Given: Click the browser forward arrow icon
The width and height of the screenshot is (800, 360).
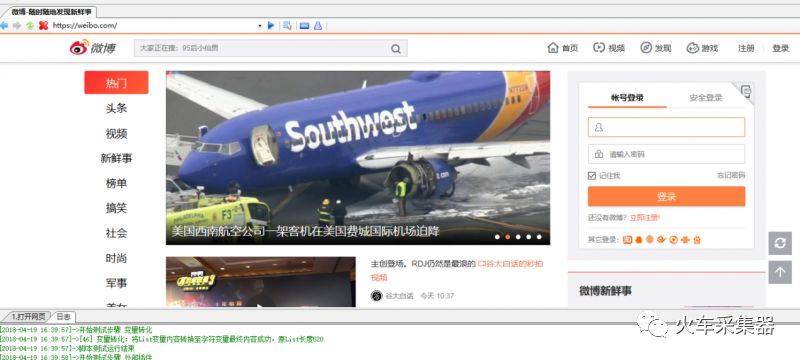Looking at the screenshot, I should coord(17,25).
